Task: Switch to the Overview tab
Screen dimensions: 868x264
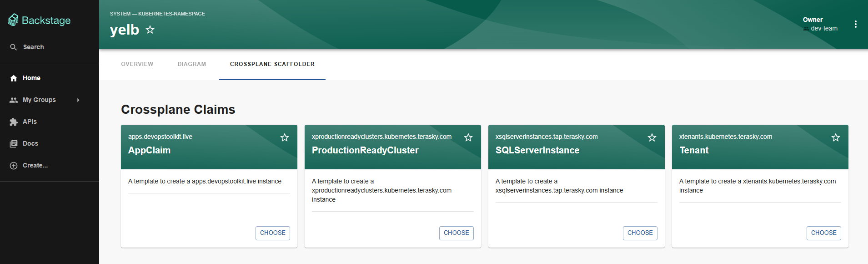Action: 137,64
